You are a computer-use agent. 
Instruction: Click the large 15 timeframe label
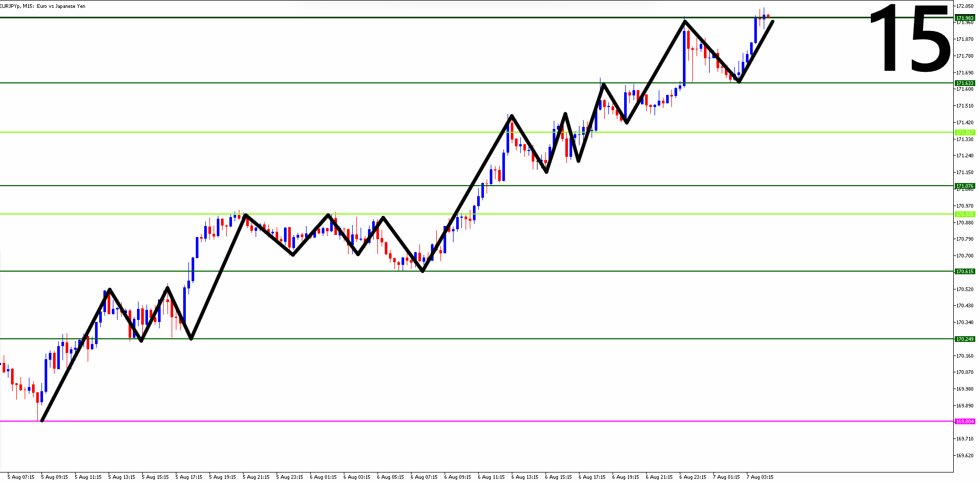click(910, 39)
